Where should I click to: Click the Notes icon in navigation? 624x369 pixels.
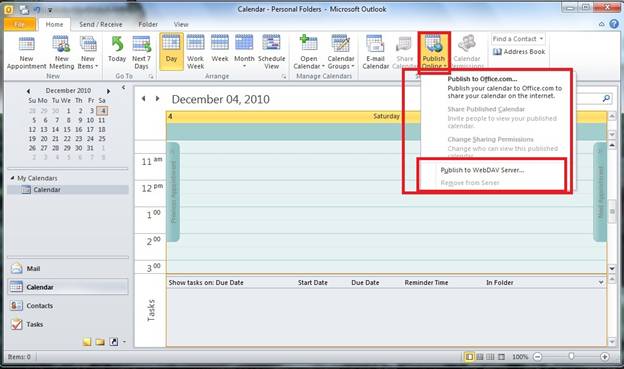[x=87, y=342]
